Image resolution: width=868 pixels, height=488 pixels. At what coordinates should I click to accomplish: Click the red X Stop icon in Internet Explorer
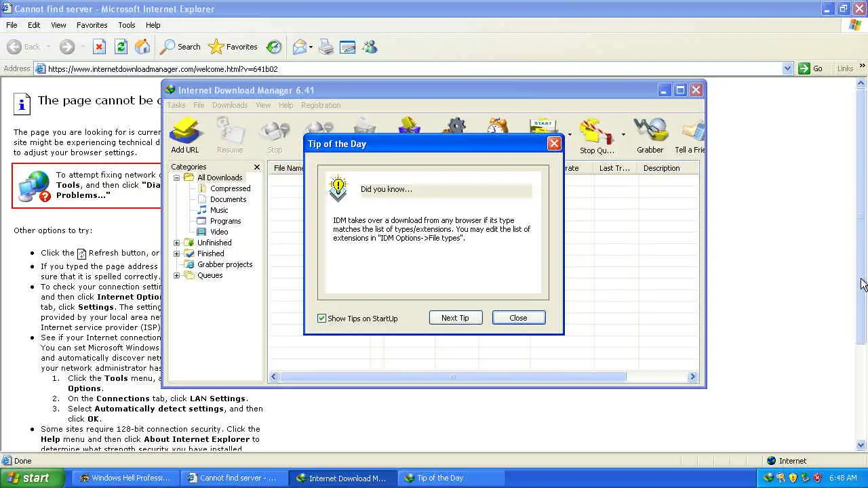click(x=99, y=47)
